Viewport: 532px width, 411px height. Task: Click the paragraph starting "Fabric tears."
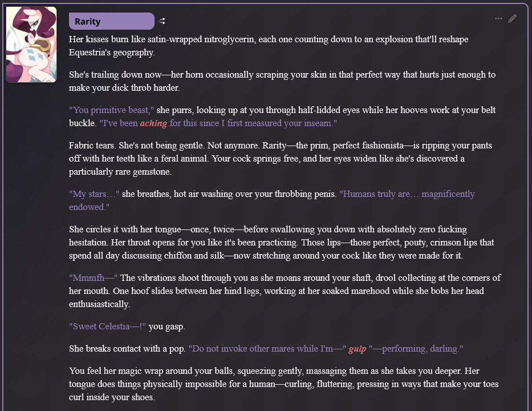point(280,159)
